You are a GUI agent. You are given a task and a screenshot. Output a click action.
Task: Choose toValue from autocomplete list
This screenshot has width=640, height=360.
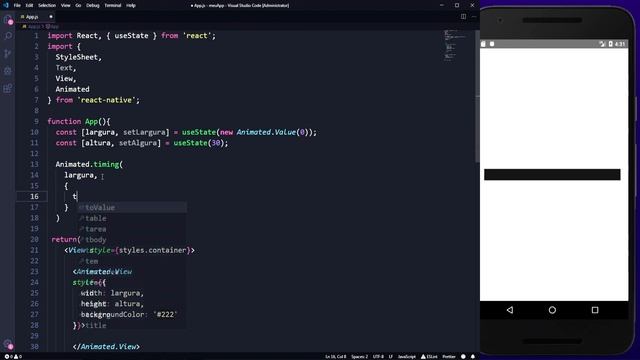tap(132, 207)
